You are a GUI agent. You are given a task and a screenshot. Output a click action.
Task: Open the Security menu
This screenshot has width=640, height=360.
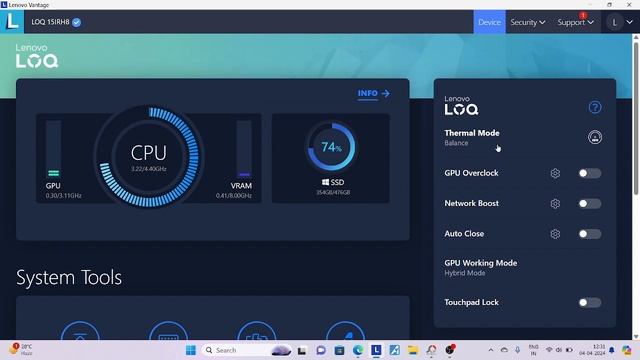pos(528,22)
